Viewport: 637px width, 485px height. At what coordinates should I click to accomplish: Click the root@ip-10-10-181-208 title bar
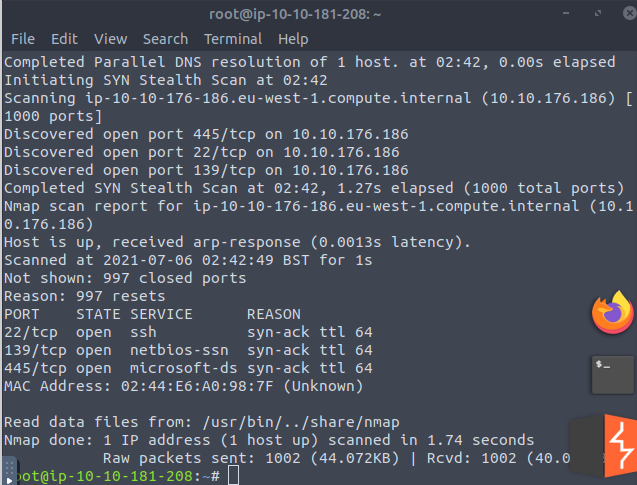pos(295,14)
